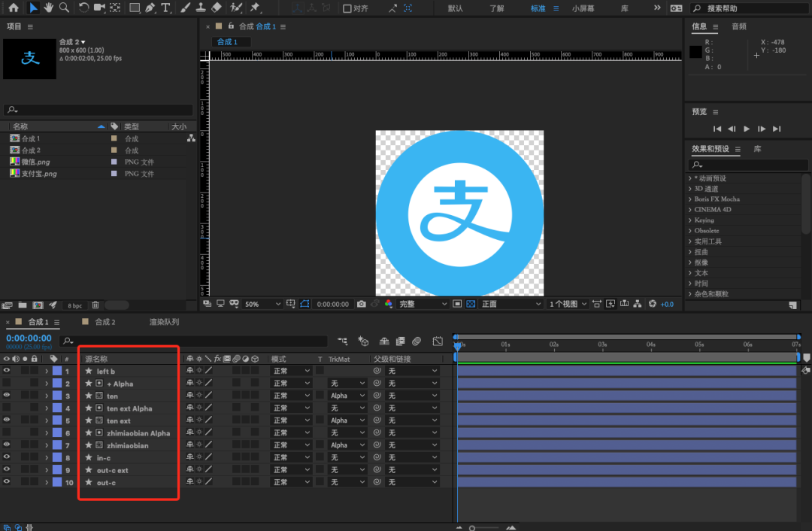Jump to first frame in preview
Image resolution: width=812 pixels, height=531 pixels.
pos(717,129)
